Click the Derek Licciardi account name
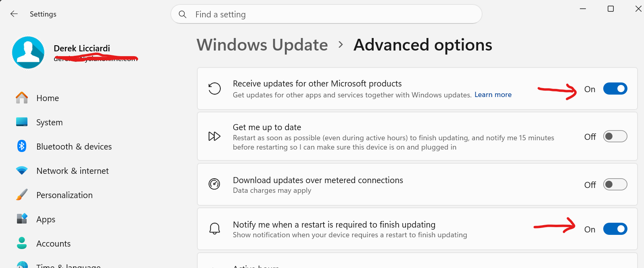Image resolution: width=644 pixels, height=268 pixels. [82, 48]
